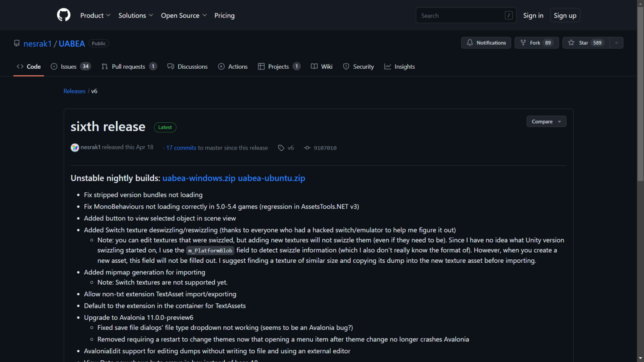Fork the repository with Fork button

click(537, 43)
